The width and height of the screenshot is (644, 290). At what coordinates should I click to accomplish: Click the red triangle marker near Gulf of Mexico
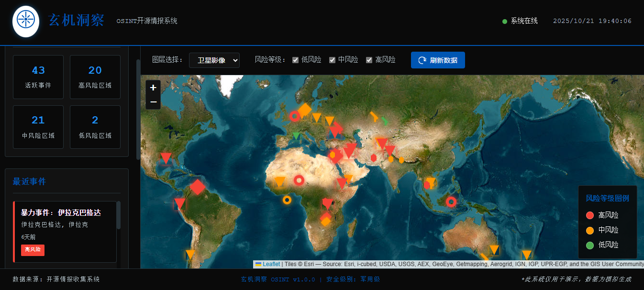click(166, 158)
